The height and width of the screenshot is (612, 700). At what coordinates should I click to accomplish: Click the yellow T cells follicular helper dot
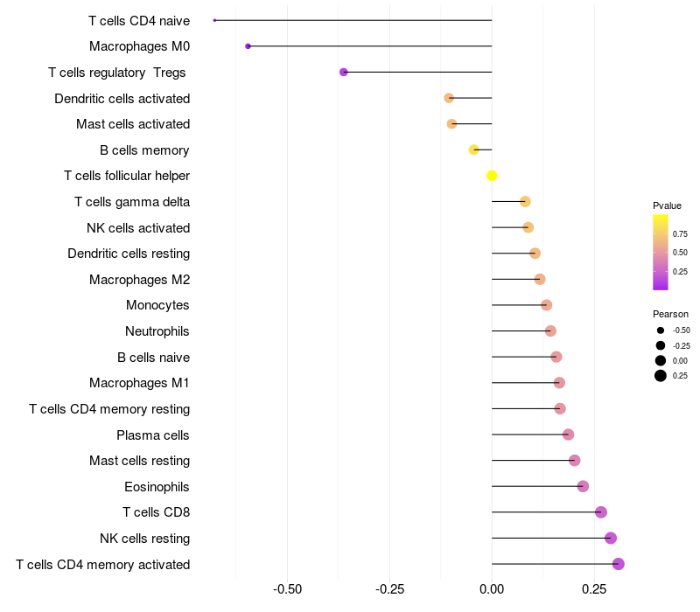pyautogui.click(x=492, y=176)
